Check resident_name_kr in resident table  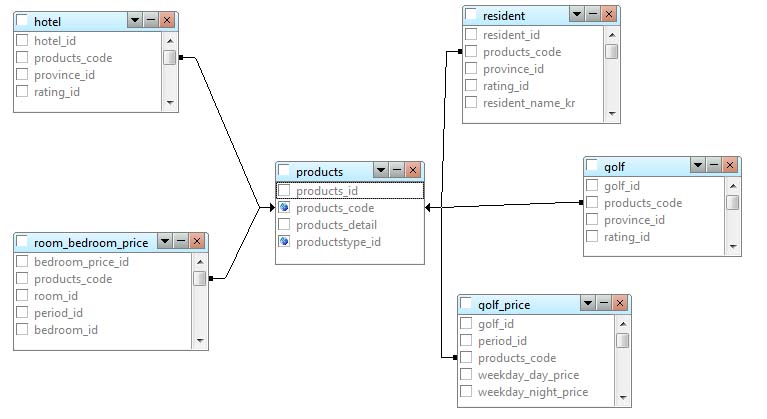471,102
